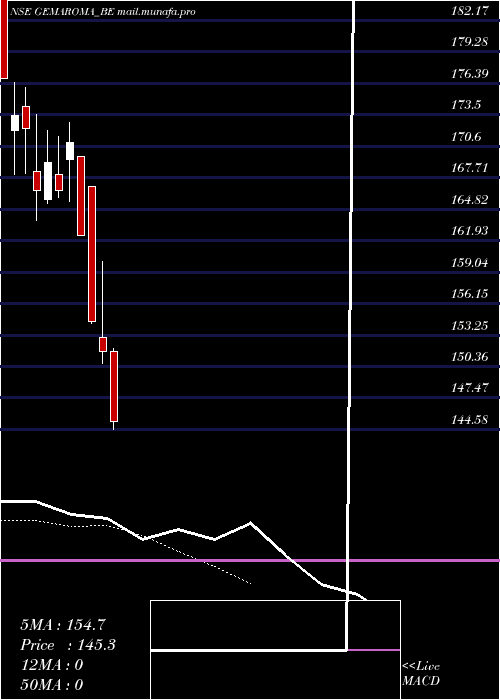Click the chart title NSE GEMAROMA_BE mail.munafa.pro

pos(103,12)
